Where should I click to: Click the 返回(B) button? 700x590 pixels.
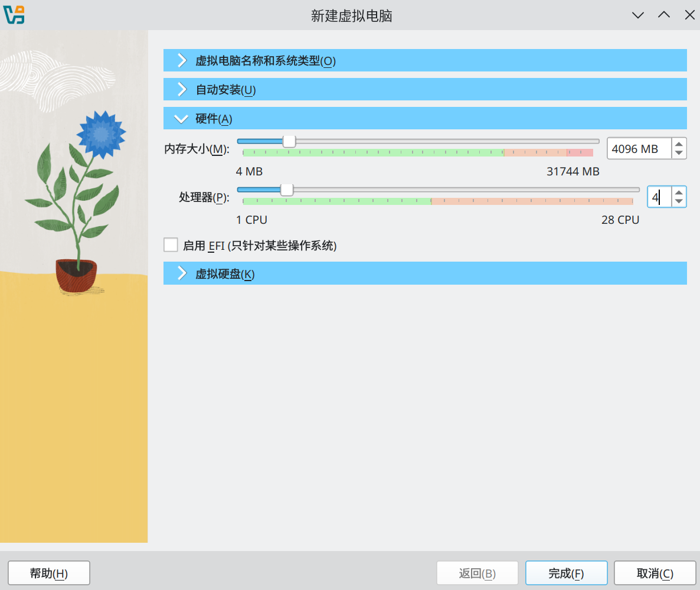(x=477, y=573)
